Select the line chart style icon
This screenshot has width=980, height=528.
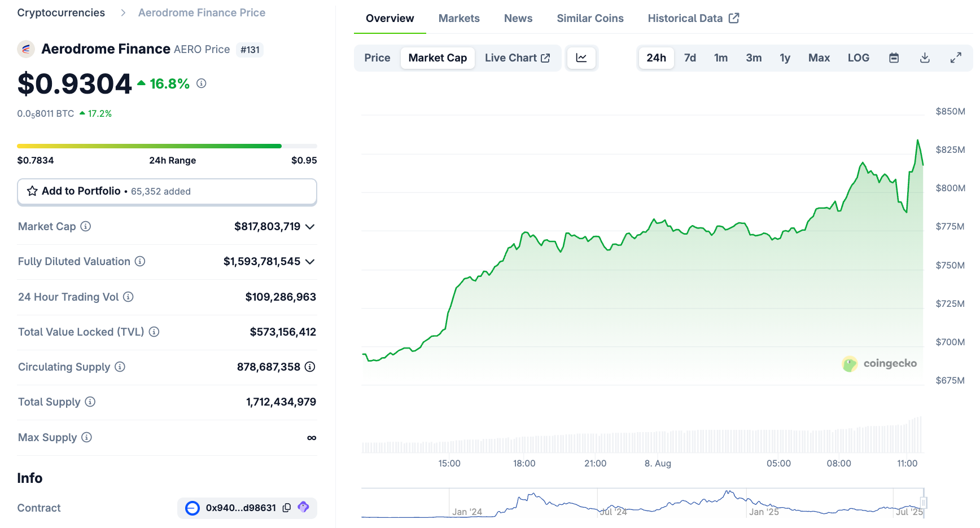point(581,58)
